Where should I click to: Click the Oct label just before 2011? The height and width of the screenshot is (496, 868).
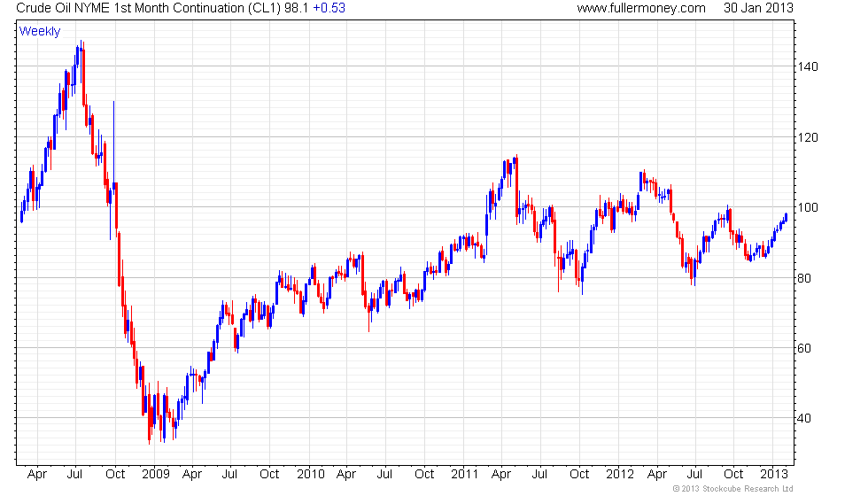point(424,475)
